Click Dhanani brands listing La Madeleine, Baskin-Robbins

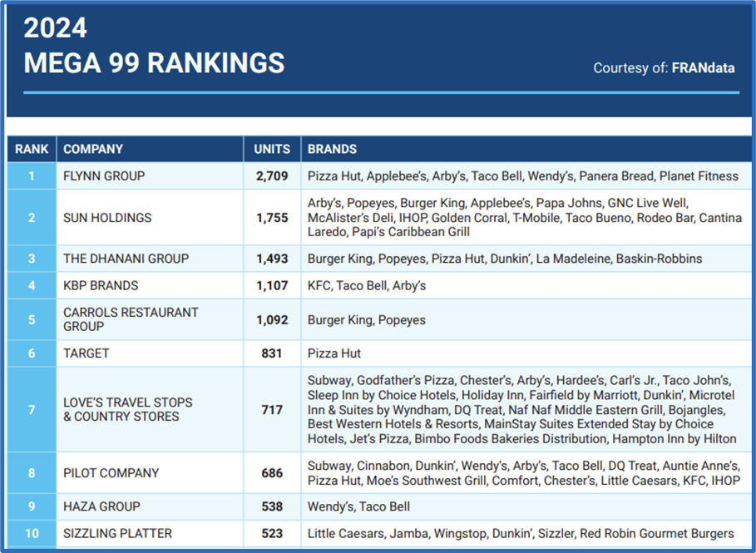526,259
